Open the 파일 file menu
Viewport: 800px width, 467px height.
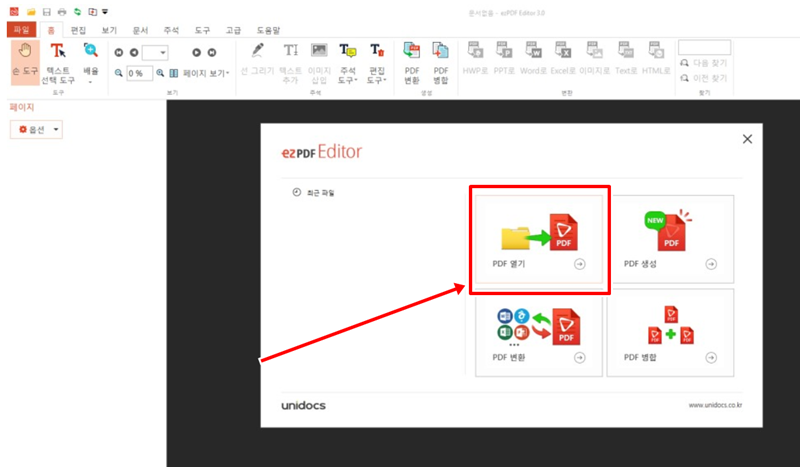point(21,30)
